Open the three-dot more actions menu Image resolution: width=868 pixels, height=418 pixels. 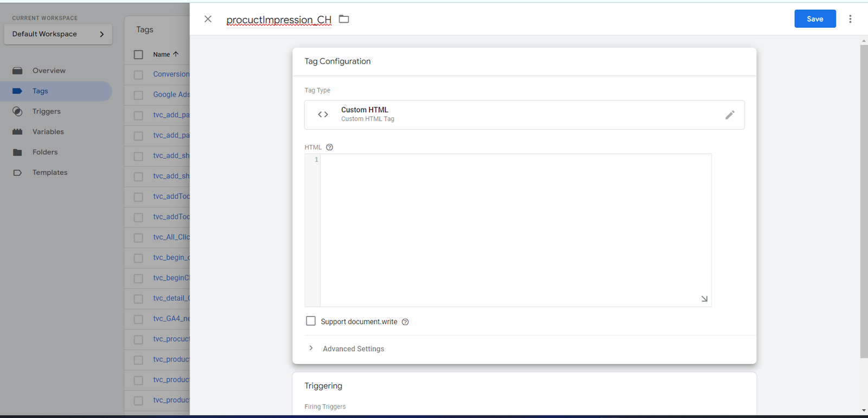(850, 19)
